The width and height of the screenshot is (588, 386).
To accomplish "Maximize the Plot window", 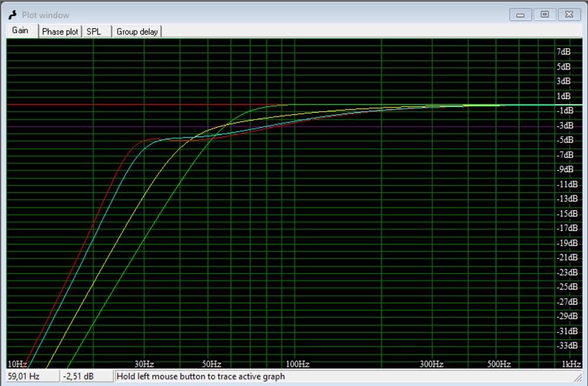I will [x=544, y=14].
